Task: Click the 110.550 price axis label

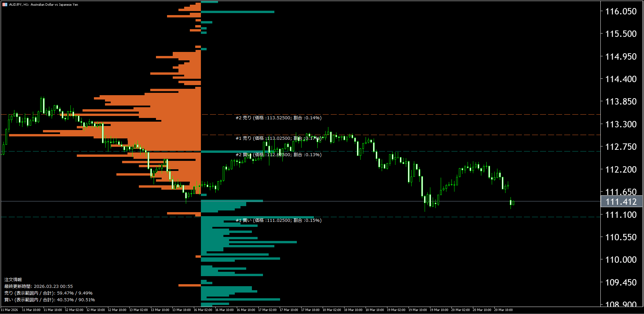Action: [x=621, y=237]
